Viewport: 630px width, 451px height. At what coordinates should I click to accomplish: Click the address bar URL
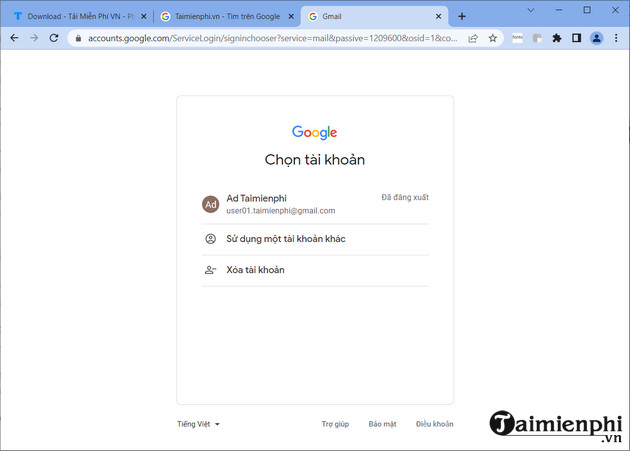point(272,38)
